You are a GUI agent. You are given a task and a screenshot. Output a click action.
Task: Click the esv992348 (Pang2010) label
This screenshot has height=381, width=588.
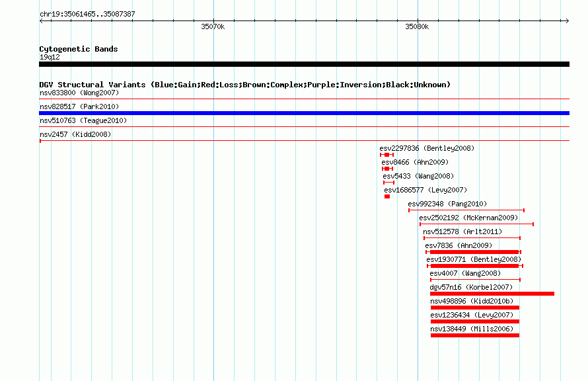[447, 204]
